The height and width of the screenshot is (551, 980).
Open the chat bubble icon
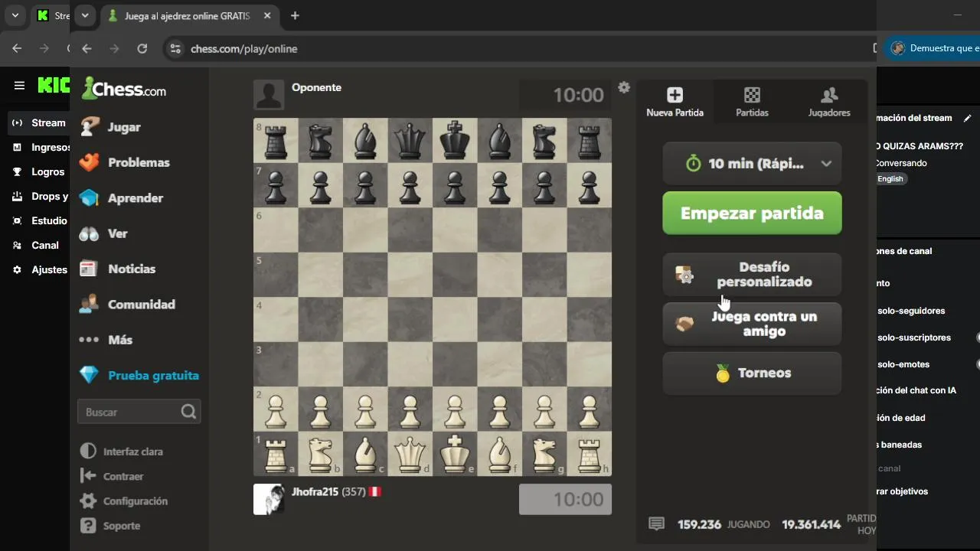coord(656,524)
